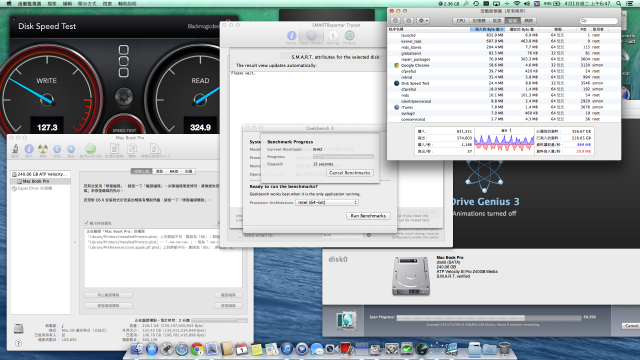Click the Drive Genius Scan Progress bar
The image size is (640, 360).
click(489, 317)
